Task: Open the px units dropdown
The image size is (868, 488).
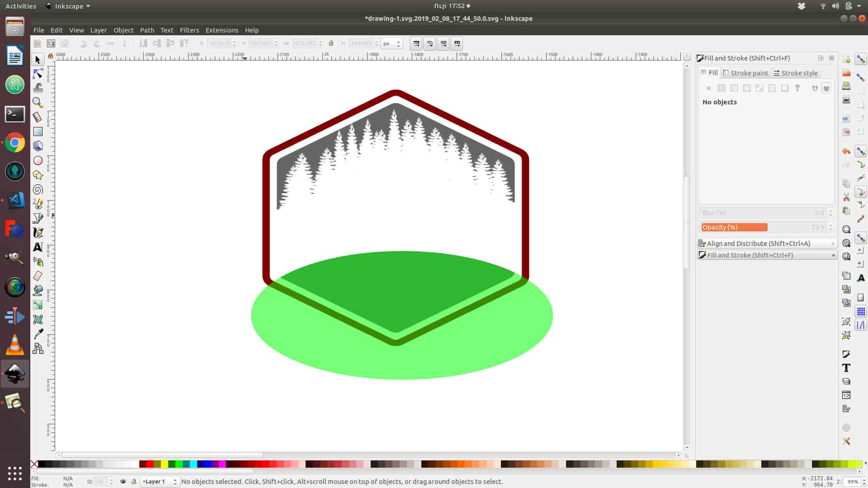Action: coord(392,43)
